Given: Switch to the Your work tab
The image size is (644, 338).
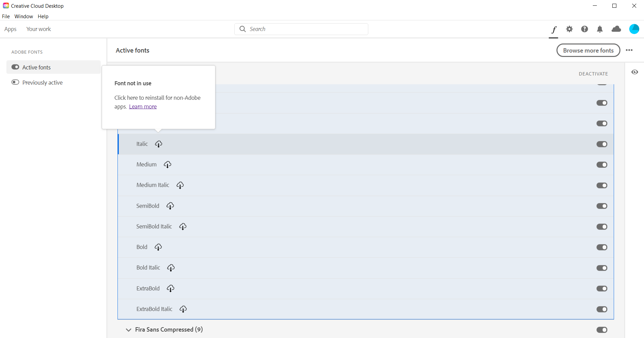Looking at the screenshot, I should pyautogui.click(x=39, y=29).
